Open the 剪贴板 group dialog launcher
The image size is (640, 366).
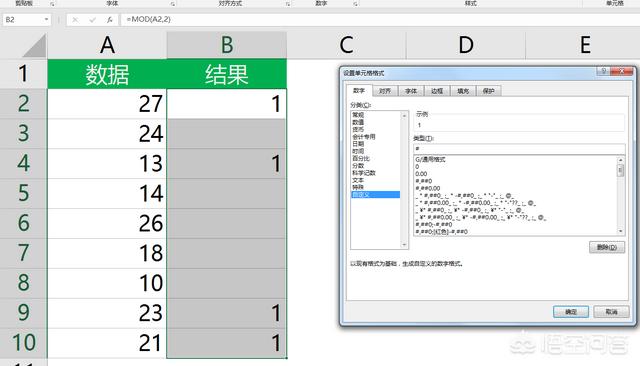click(x=52, y=4)
